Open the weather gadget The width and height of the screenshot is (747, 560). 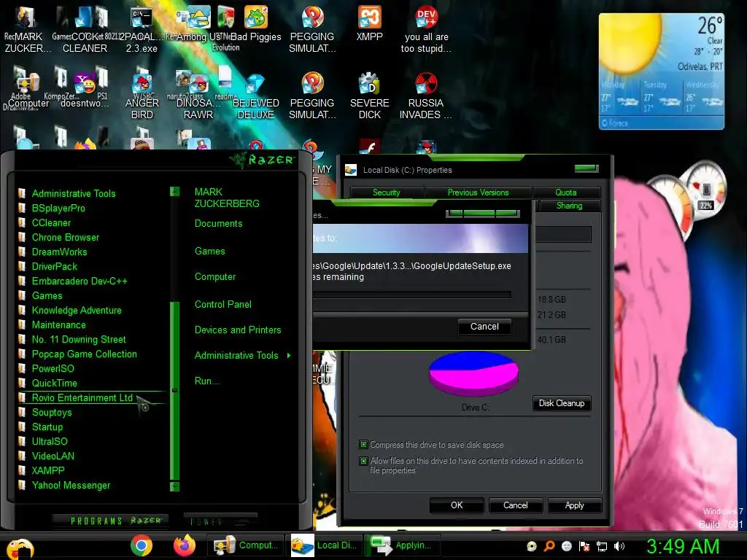coord(661,71)
